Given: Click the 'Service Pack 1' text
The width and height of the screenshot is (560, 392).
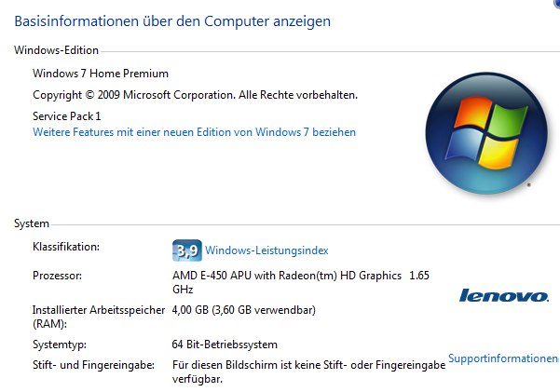Looking at the screenshot, I should pyautogui.click(x=66, y=116).
